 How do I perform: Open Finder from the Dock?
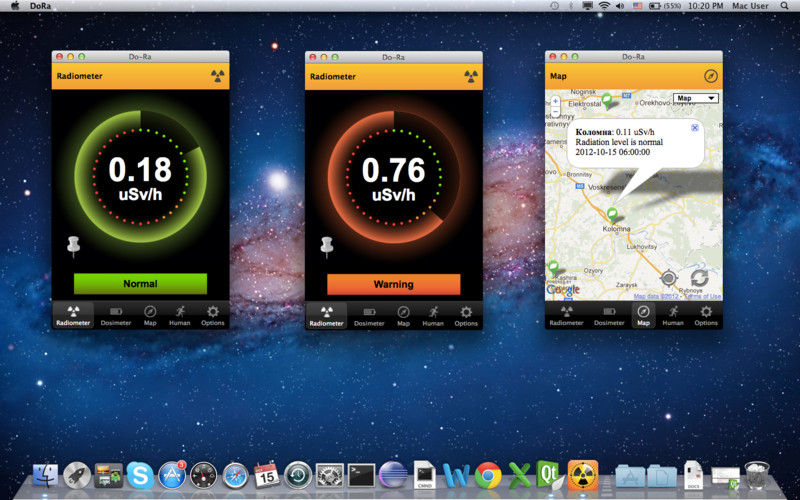45,476
